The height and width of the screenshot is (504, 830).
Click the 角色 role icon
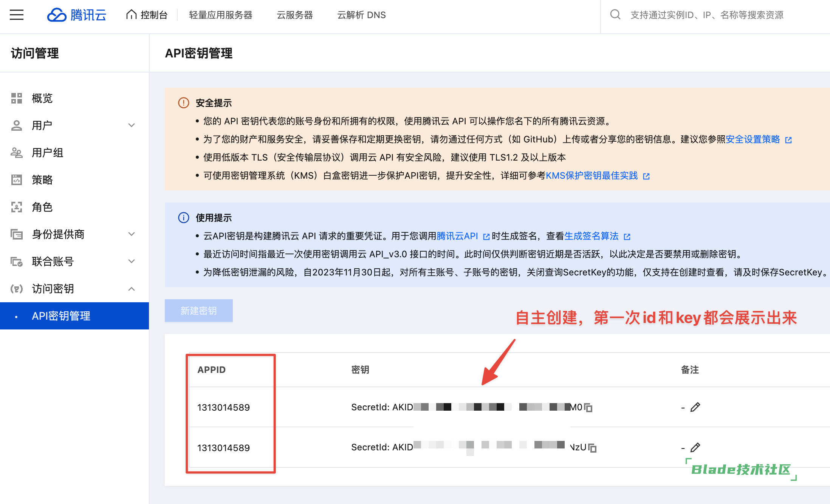tap(17, 207)
